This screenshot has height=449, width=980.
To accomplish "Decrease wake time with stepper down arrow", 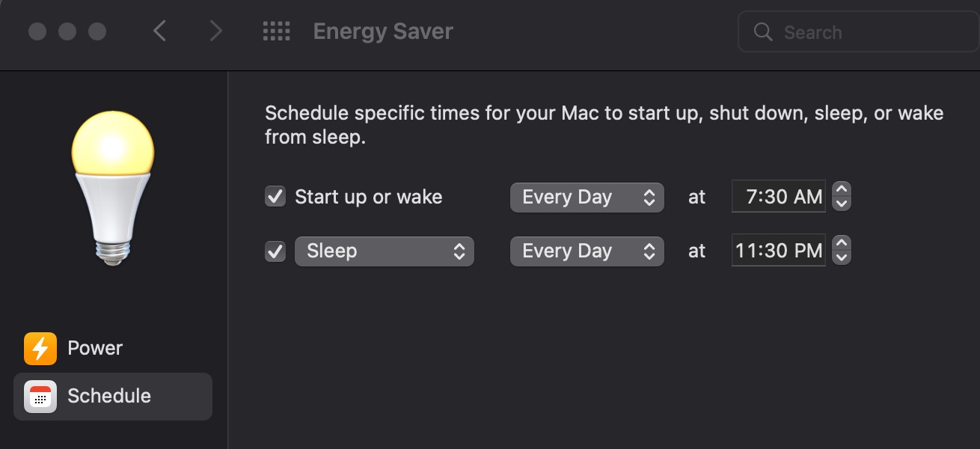I will pos(842,204).
